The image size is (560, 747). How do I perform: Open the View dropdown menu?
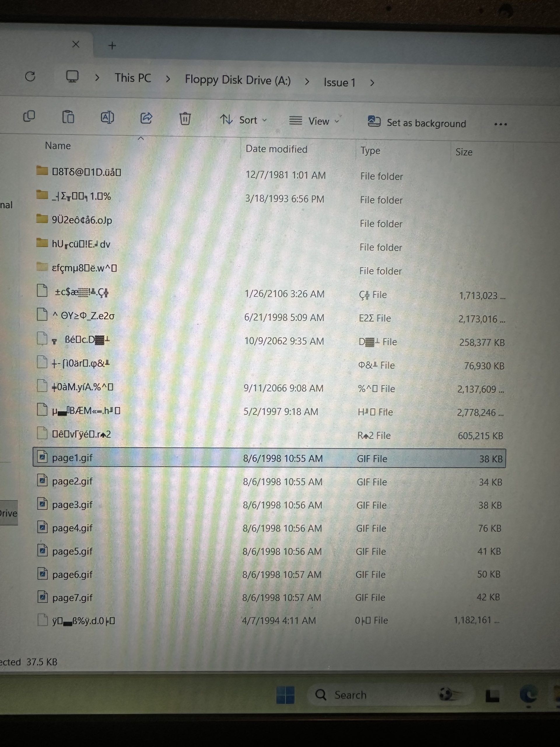(x=314, y=121)
